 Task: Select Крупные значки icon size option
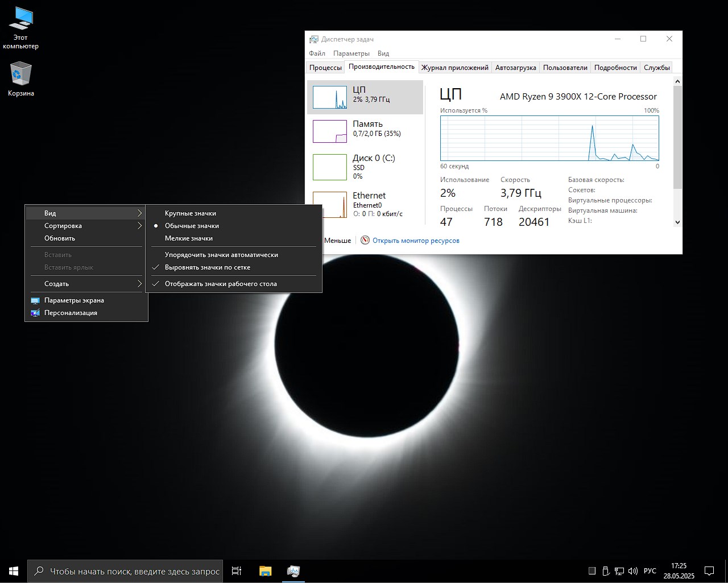tap(191, 213)
